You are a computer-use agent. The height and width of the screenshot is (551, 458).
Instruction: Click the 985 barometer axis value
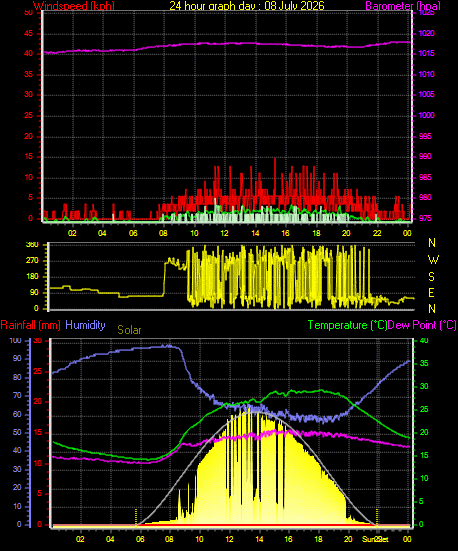click(425, 177)
